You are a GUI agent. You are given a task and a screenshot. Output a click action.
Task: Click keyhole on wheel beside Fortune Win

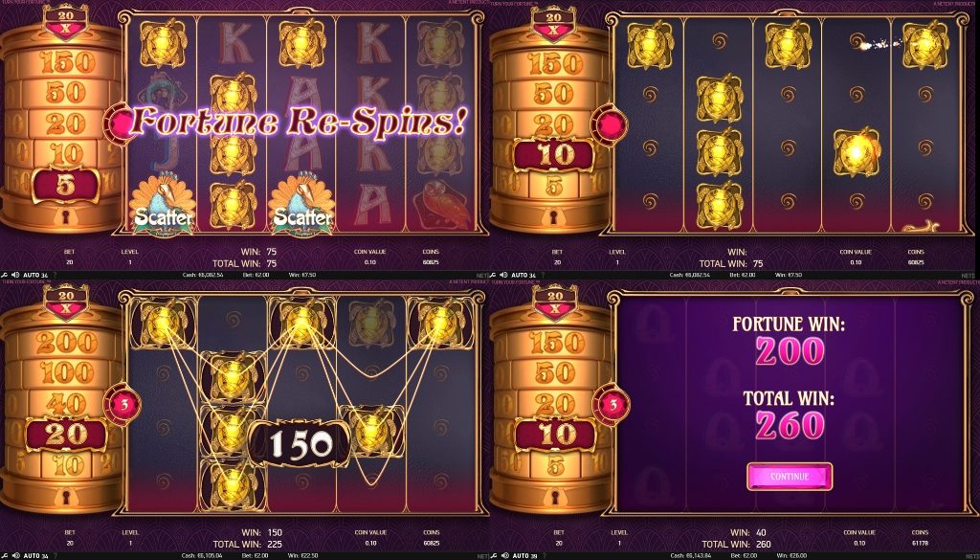pos(552,498)
